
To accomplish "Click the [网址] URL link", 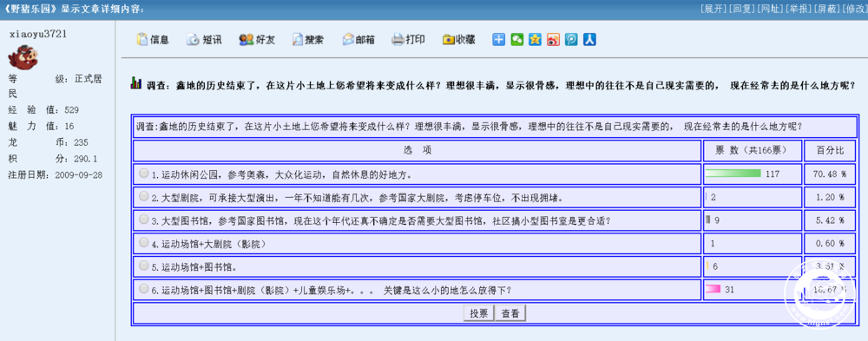I will (x=770, y=9).
